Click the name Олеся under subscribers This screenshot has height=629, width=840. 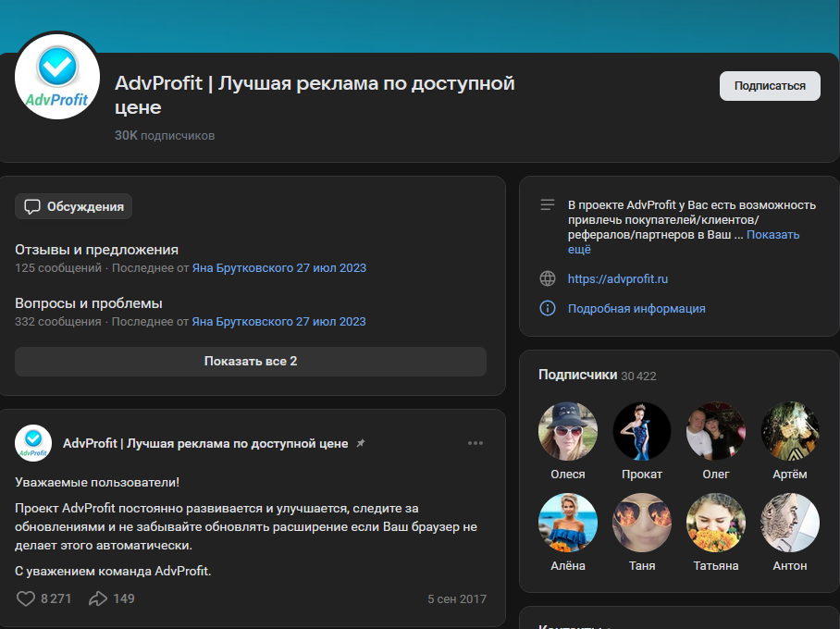tap(568, 475)
